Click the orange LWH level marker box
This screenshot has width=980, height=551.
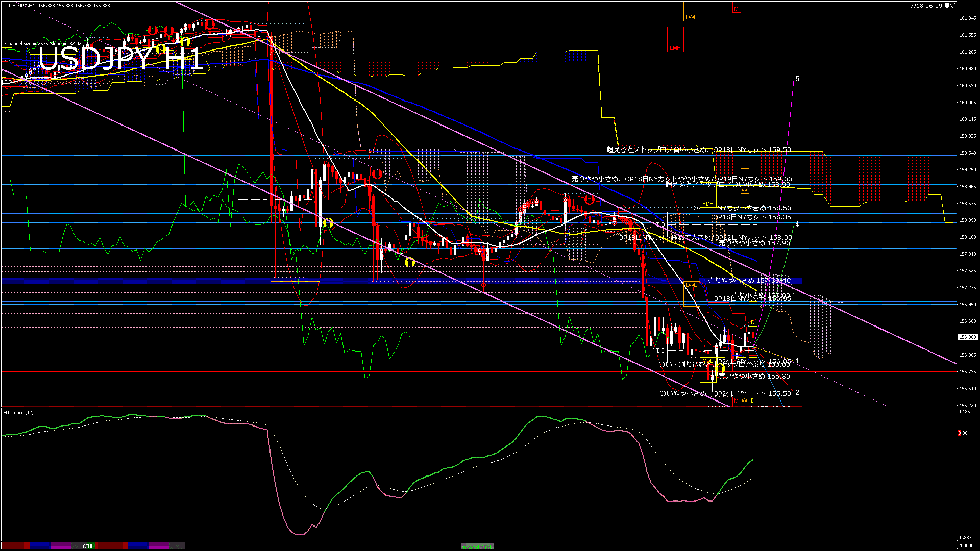tap(691, 17)
